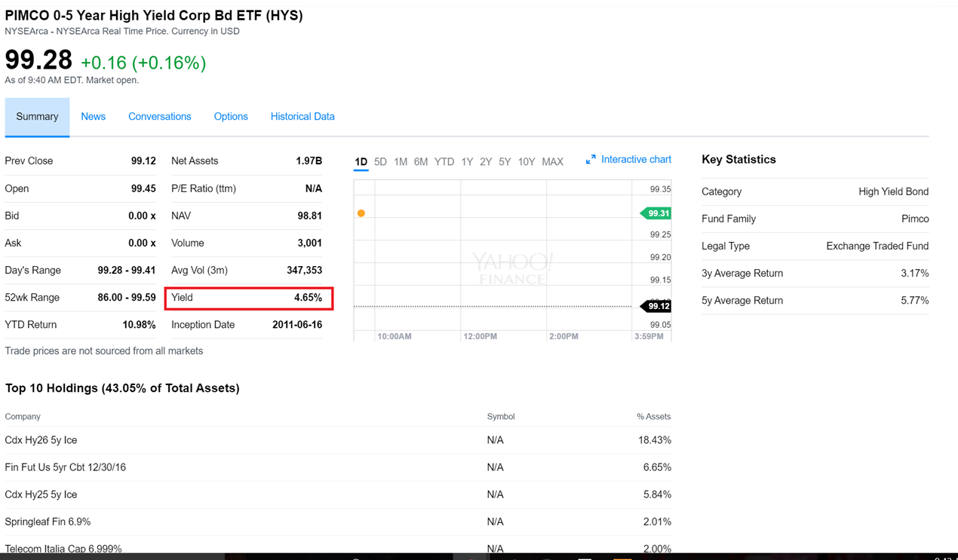
Task: Click the 18.43% assets value
Action: [655, 440]
